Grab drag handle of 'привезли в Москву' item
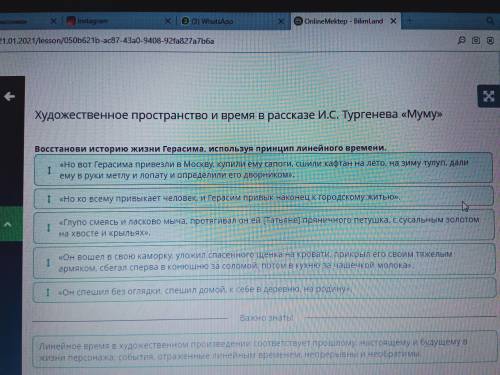Image resolution: width=500 pixels, height=375 pixels. 49,170
